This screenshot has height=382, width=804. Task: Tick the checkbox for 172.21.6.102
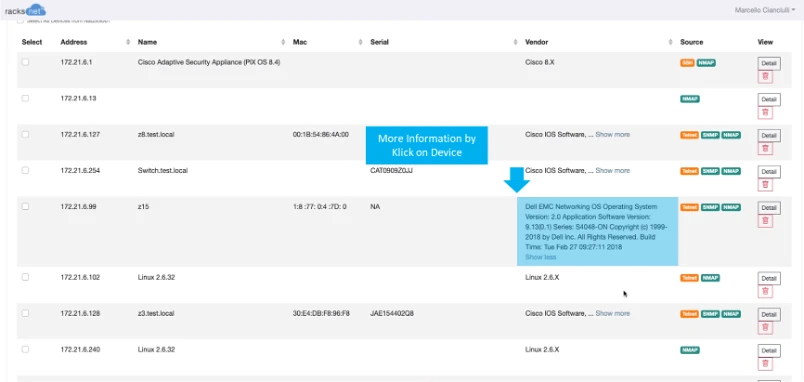pyautogui.click(x=25, y=277)
